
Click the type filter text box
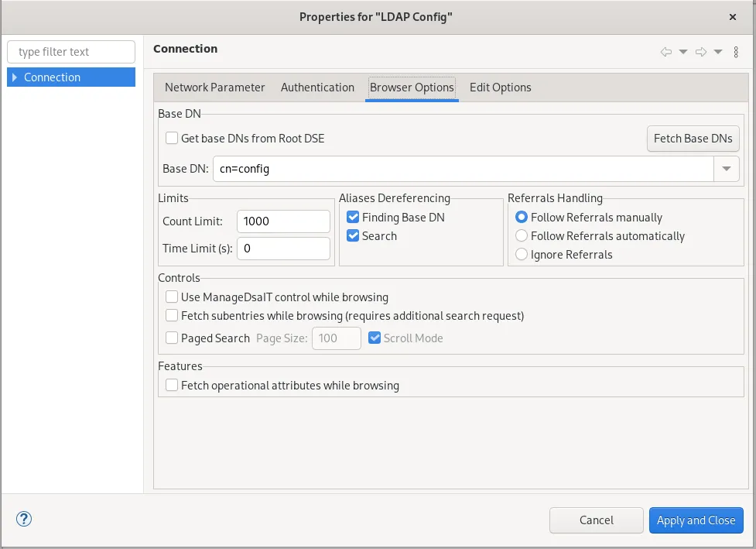coord(70,51)
